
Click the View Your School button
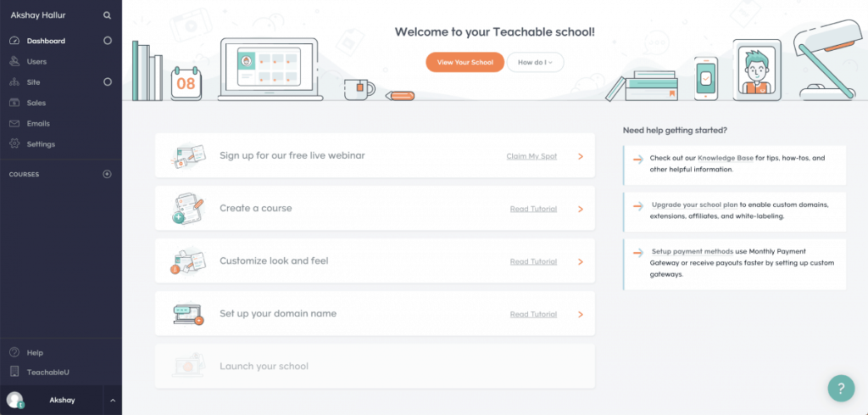point(465,62)
